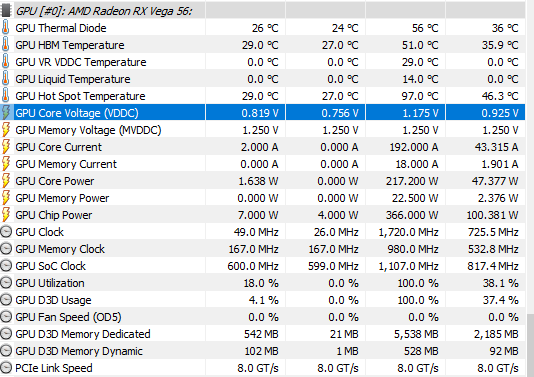Screen dimensions: 534x377
Task: Select the GPU Fan Speed (OD5) label
Action: pos(68,317)
